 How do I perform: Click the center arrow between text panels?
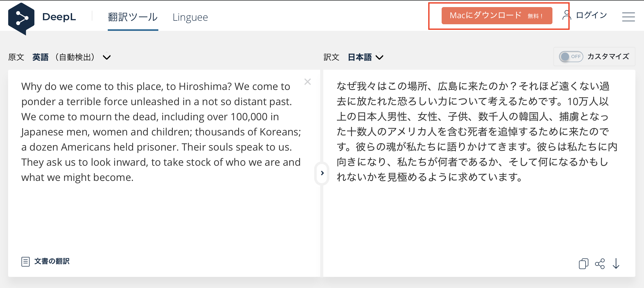click(322, 173)
